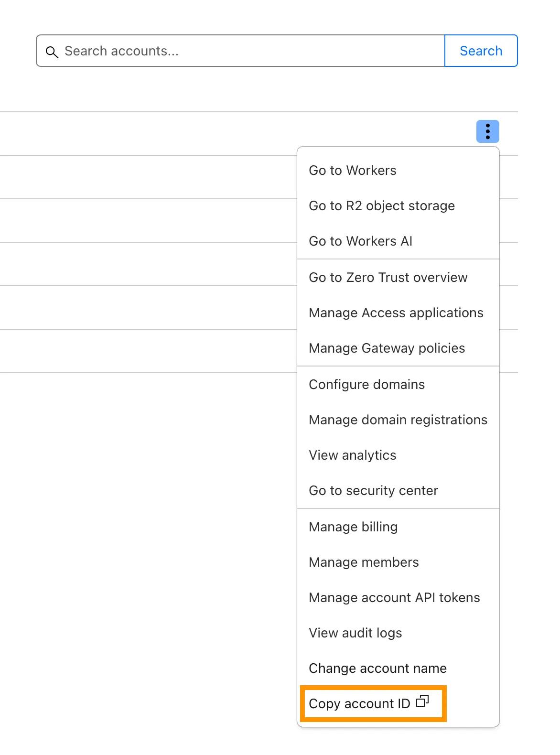This screenshot has width=560, height=755.
Task: Click the copy icon beside Copy account ID
Action: [x=422, y=701]
